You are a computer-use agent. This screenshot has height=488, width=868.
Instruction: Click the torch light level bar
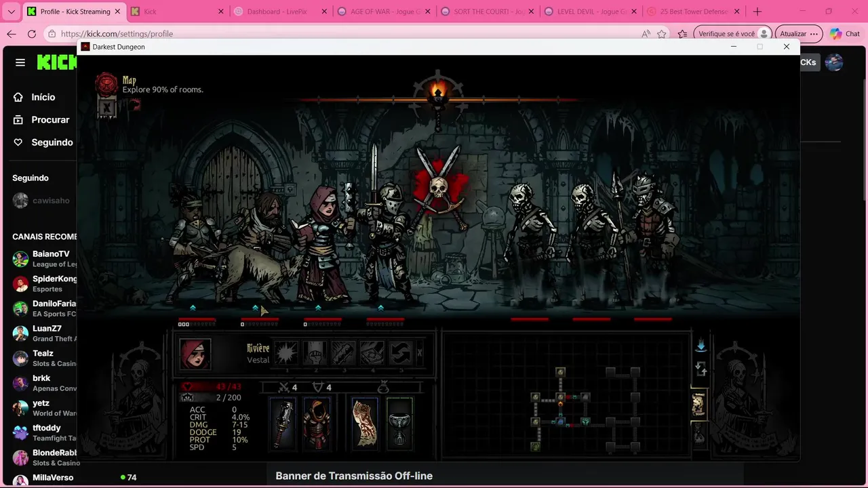(x=438, y=100)
